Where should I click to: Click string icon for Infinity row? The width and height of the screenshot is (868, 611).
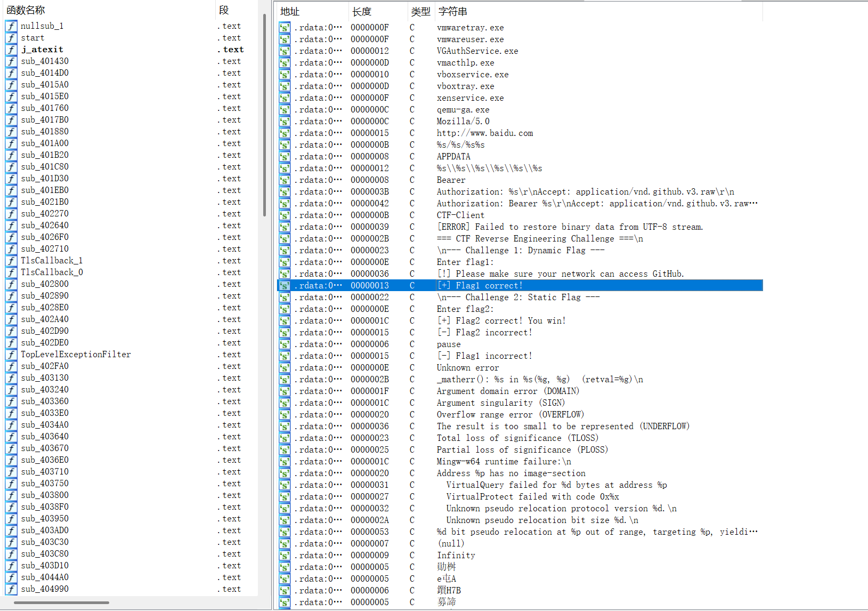click(x=285, y=556)
